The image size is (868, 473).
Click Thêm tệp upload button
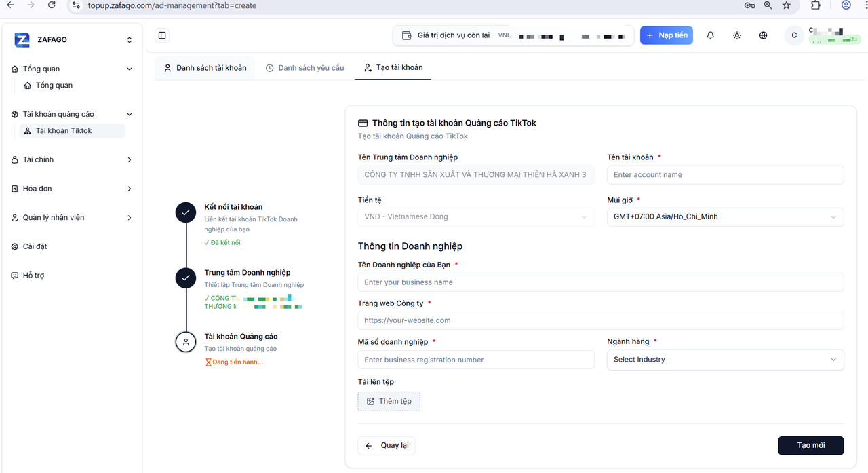coord(389,401)
